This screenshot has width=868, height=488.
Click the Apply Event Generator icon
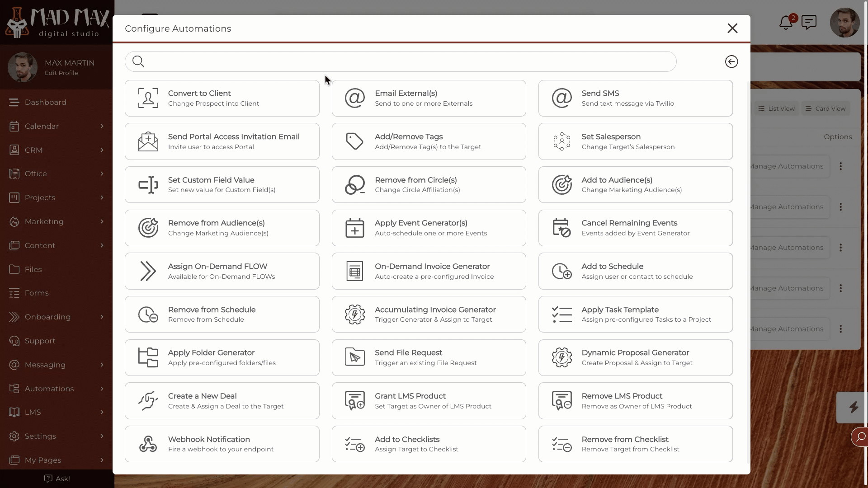[355, 228]
